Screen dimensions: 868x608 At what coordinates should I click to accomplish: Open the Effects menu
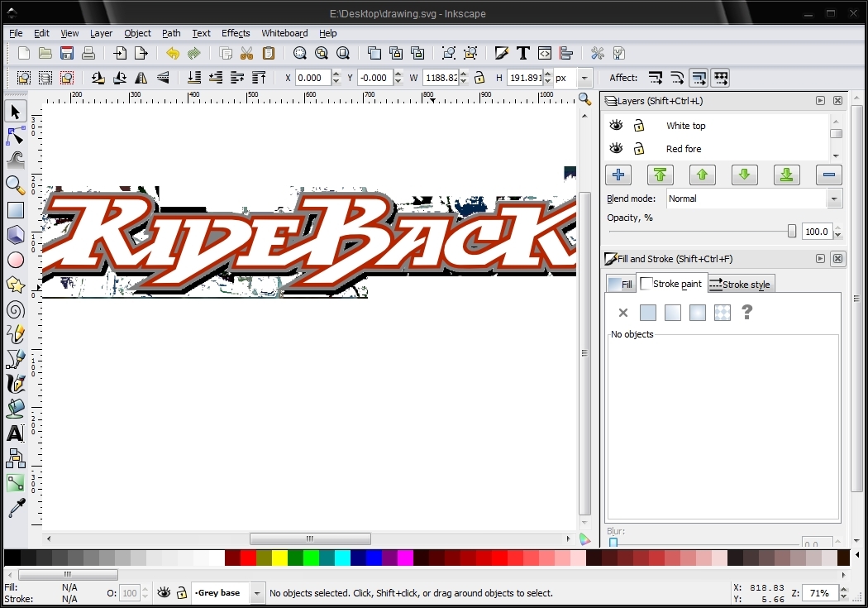click(x=236, y=33)
